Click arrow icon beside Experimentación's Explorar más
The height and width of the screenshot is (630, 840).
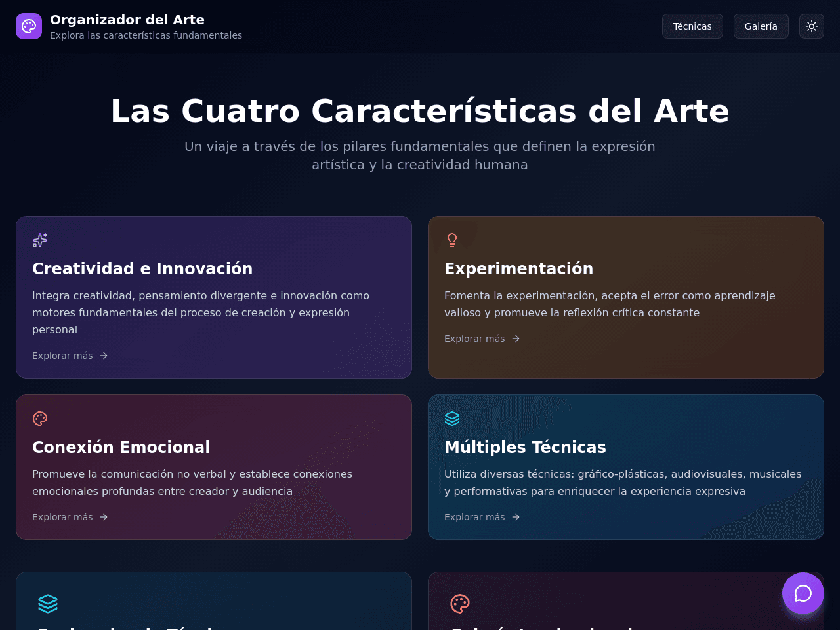pos(516,339)
